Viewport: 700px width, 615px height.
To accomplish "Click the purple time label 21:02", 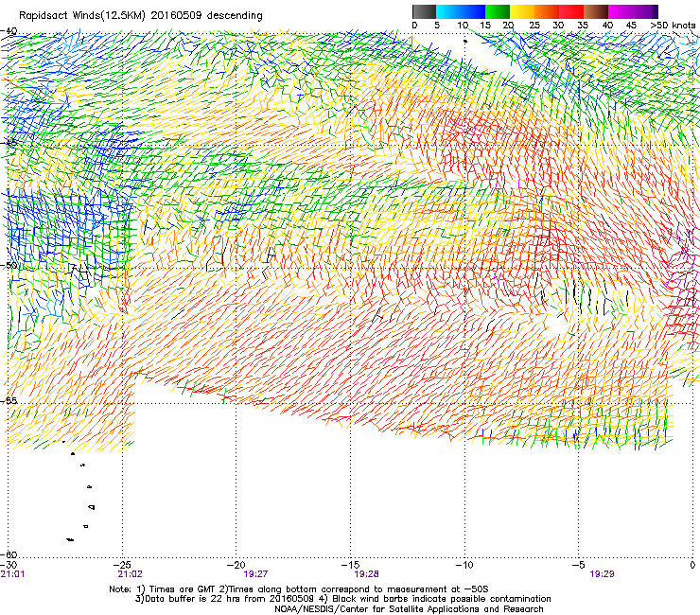I will 130,574.
